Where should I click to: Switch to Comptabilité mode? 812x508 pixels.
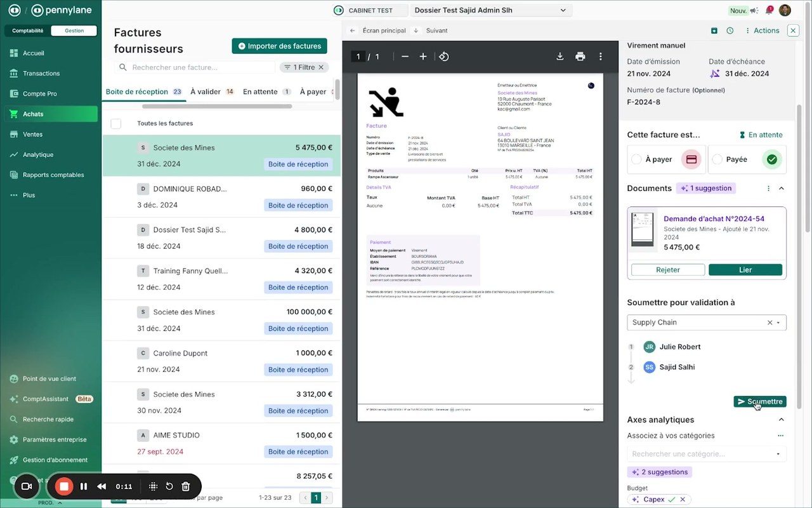[x=28, y=30]
